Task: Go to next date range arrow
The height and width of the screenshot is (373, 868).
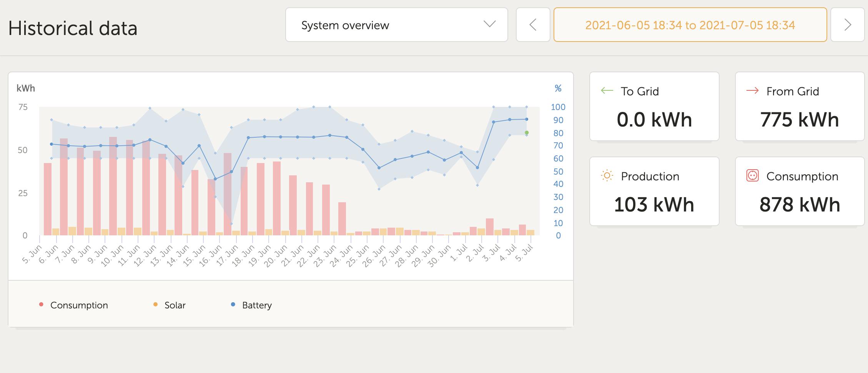Action: [x=847, y=25]
